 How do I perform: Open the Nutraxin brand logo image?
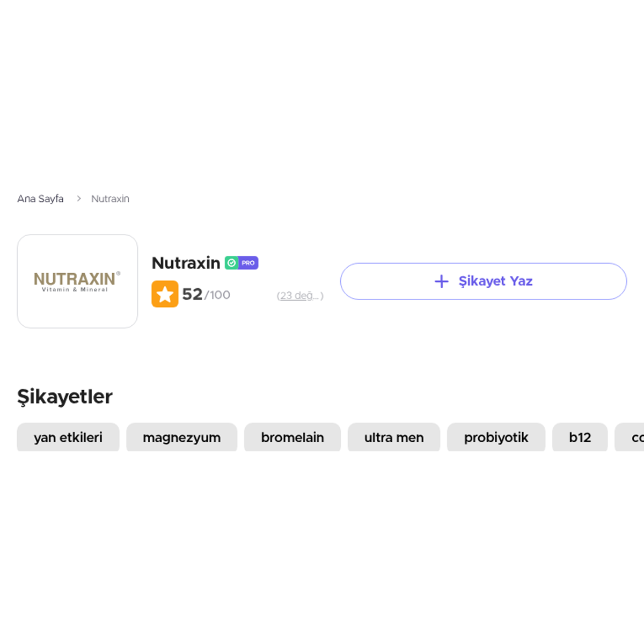point(77,281)
